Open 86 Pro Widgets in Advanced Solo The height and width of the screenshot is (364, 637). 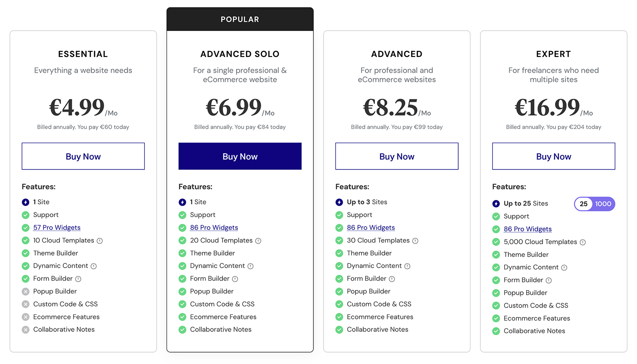click(214, 228)
